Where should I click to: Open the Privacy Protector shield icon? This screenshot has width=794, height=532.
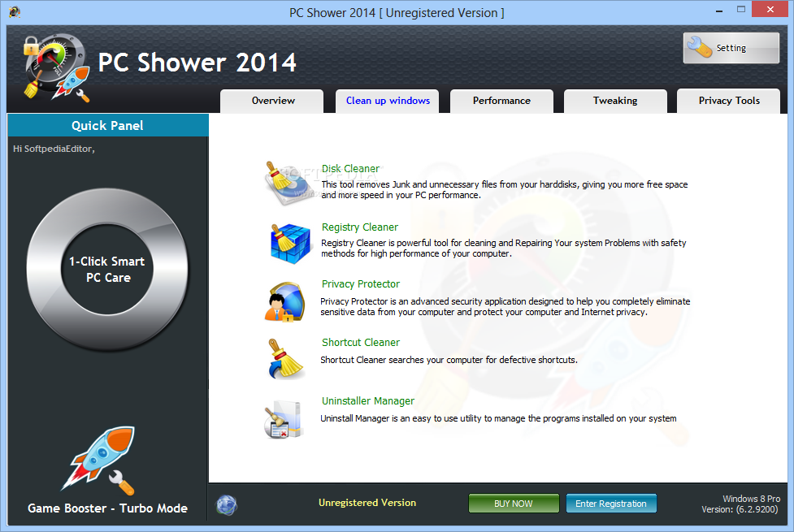point(285,302)
